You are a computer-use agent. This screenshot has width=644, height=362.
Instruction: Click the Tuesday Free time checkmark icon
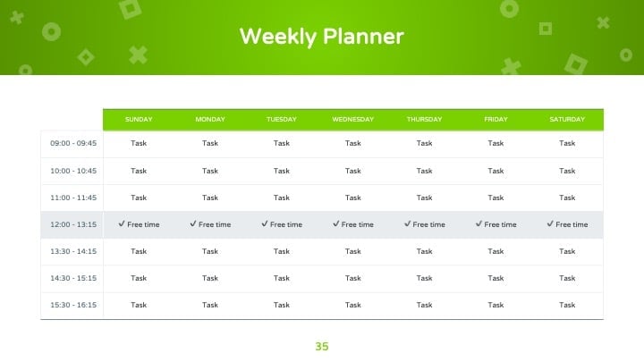265,223
